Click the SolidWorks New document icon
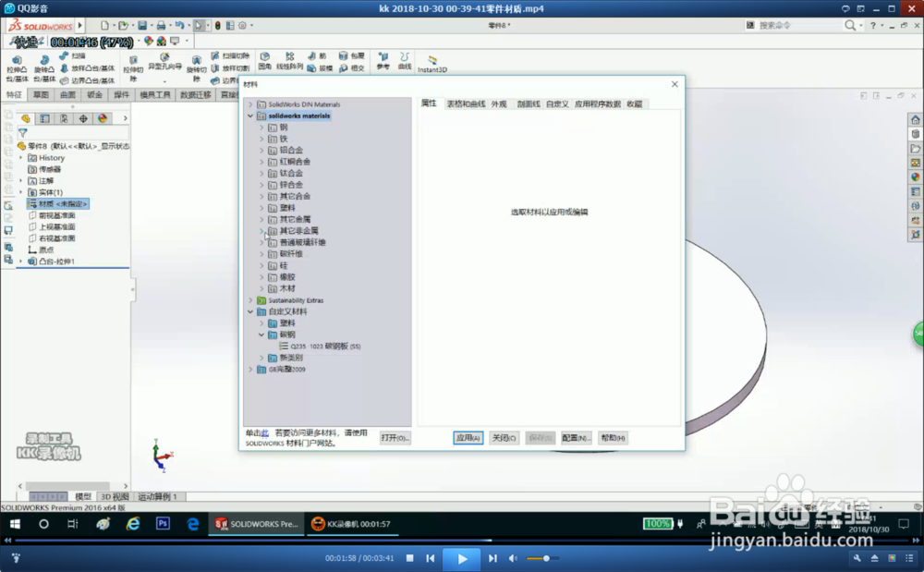924x572 pixels. (x=104, y=25)
